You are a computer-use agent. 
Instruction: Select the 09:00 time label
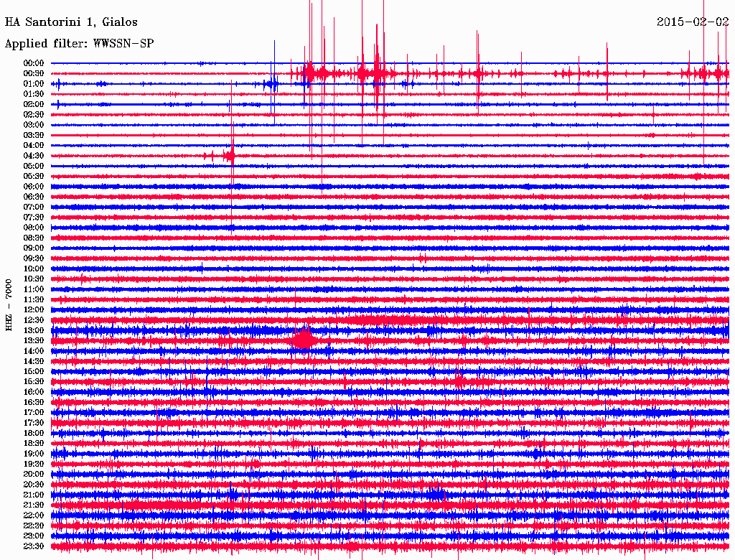[x=34, y=248]
